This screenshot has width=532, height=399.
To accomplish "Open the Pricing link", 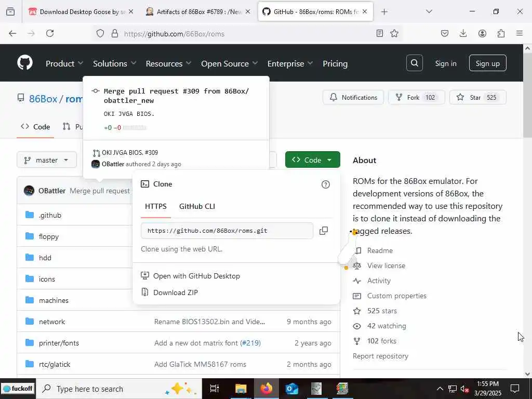I will (335, 63).
